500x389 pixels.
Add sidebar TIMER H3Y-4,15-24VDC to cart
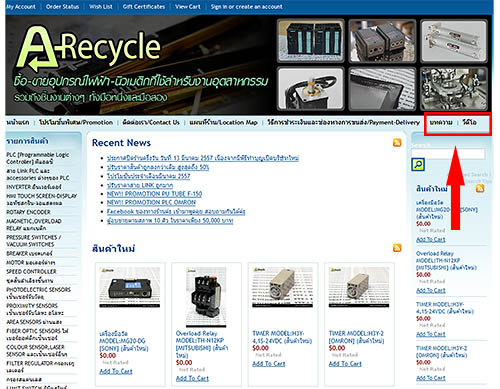(431, 334)
